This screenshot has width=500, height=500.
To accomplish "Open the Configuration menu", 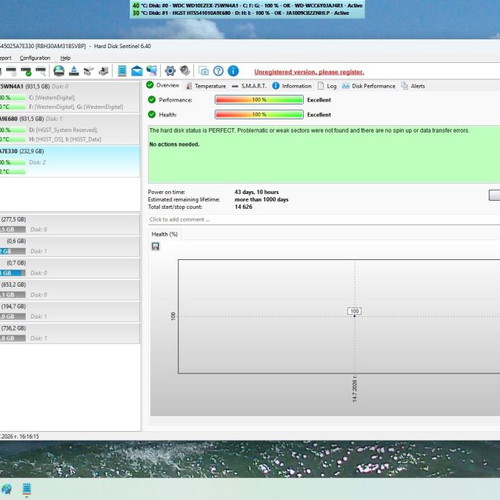I will coord(35,58).
